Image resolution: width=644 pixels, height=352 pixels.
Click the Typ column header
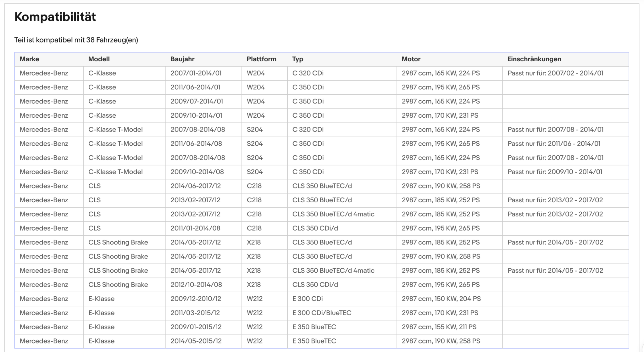pos(297,59)
